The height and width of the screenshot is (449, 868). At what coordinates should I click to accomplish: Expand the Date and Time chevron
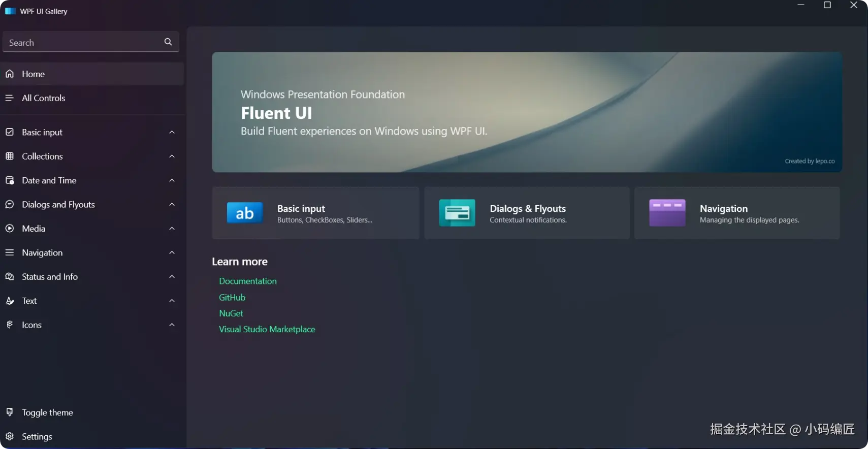coord(172,180)
